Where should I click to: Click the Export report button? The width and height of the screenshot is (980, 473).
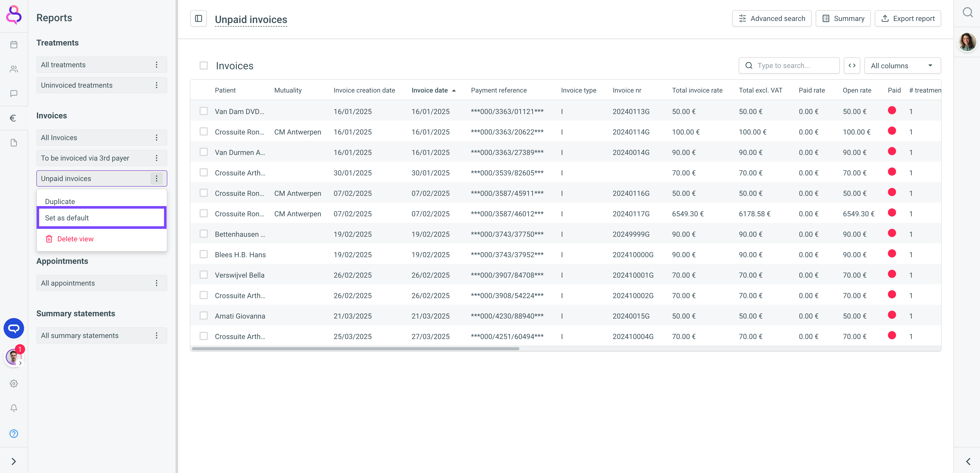[908, 18]
